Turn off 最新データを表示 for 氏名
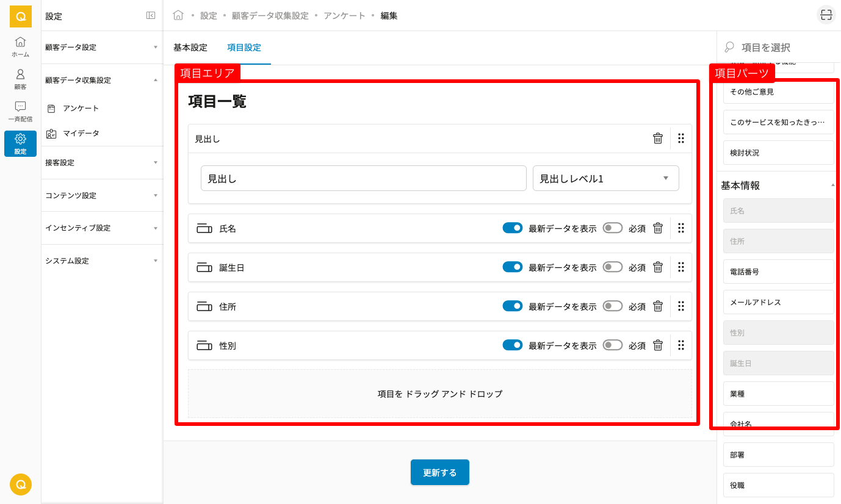841x504 pixels. pyautogui.click(x=512, y=228)
